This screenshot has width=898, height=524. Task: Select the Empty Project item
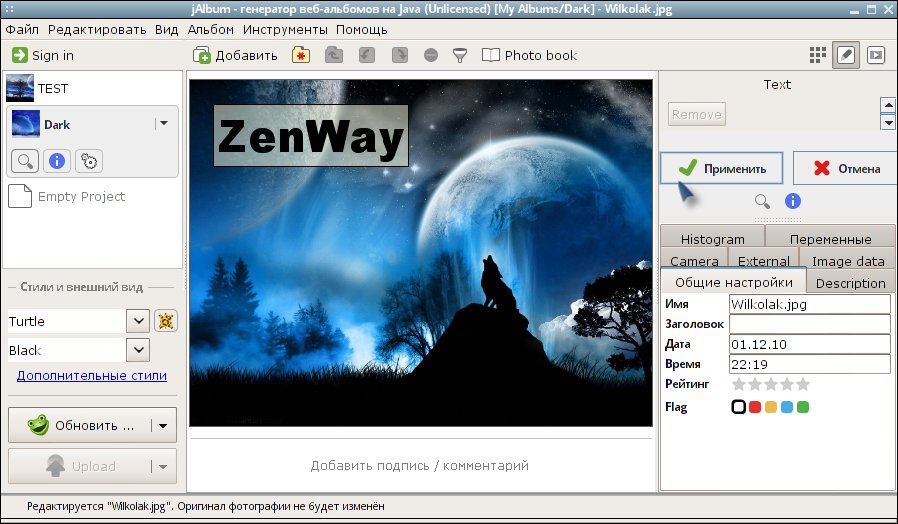pyautogui.click(x=66, y=196)
